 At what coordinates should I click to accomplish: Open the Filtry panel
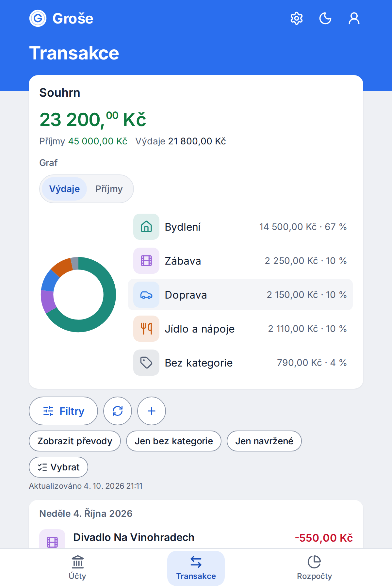click(63, 411)
